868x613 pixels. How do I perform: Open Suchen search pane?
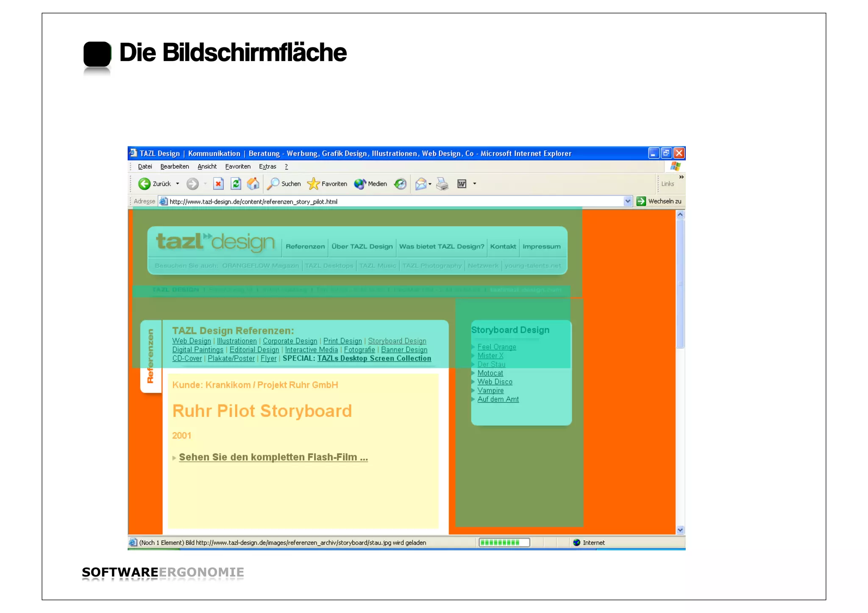click(x=284, y=184)
